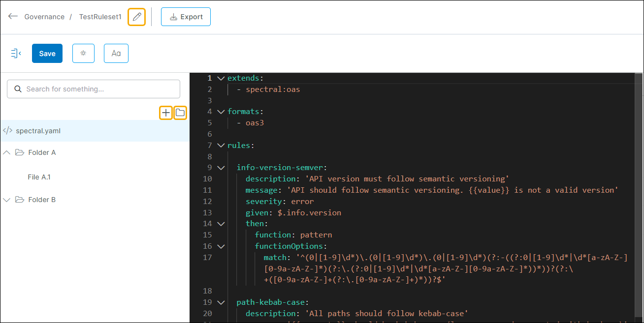Collapse the file explorer sidebar panel

[x=16, y=53]
